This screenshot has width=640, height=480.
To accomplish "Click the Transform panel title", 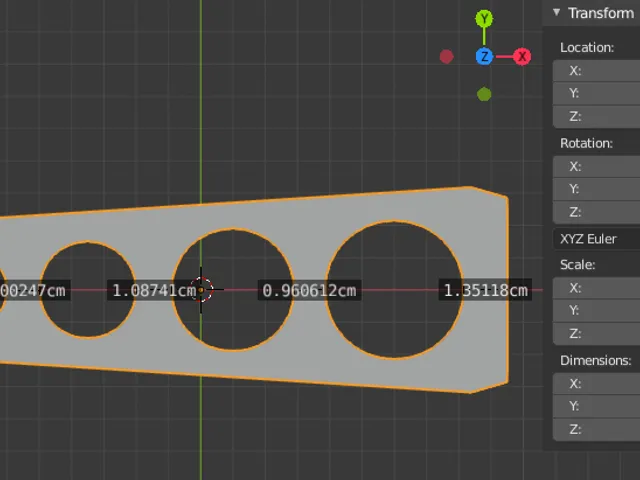I will coord(601,13).
